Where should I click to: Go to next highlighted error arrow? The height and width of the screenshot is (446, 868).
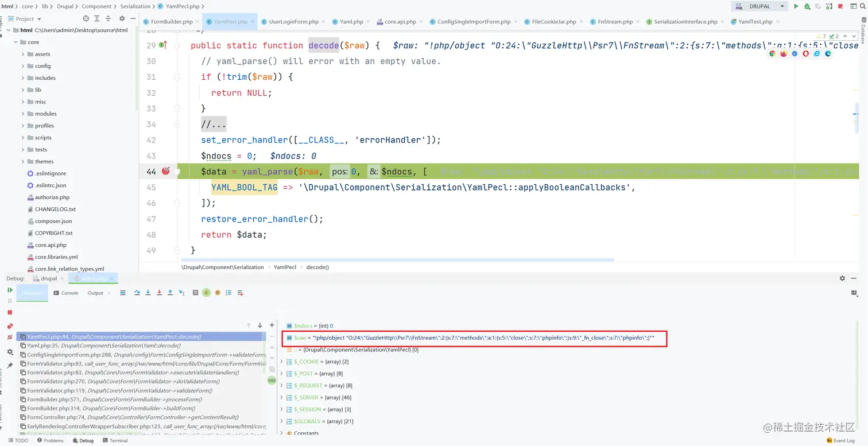(x=854, y=36)
